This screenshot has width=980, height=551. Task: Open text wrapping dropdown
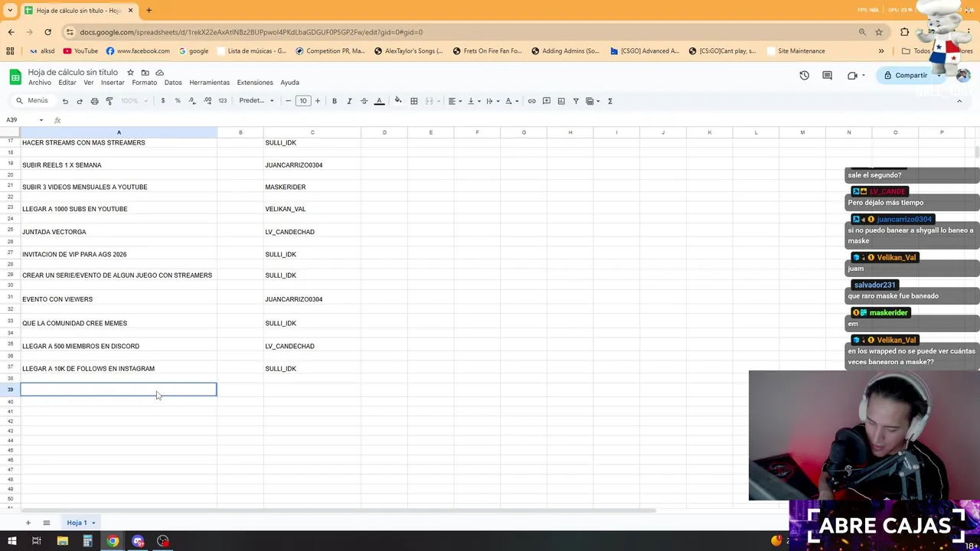click(x=492, y=101)
